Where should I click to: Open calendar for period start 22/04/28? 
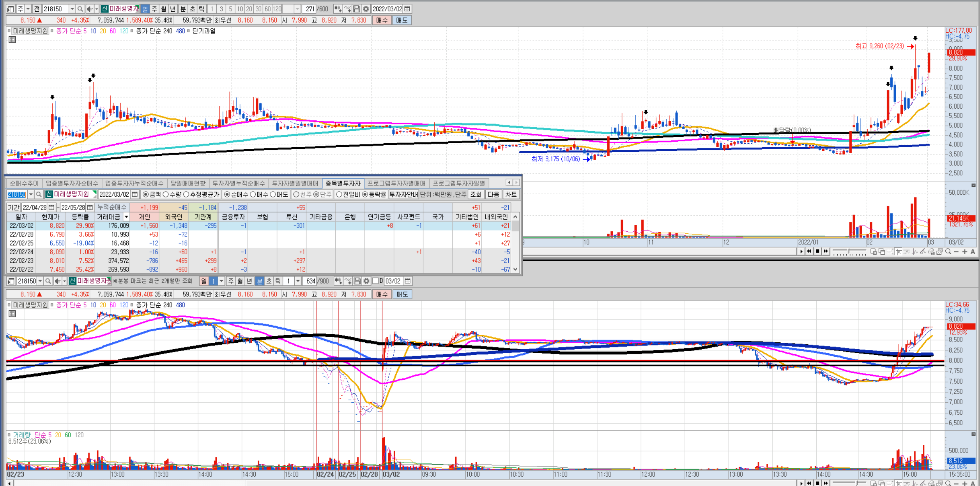tap(51, 208)
